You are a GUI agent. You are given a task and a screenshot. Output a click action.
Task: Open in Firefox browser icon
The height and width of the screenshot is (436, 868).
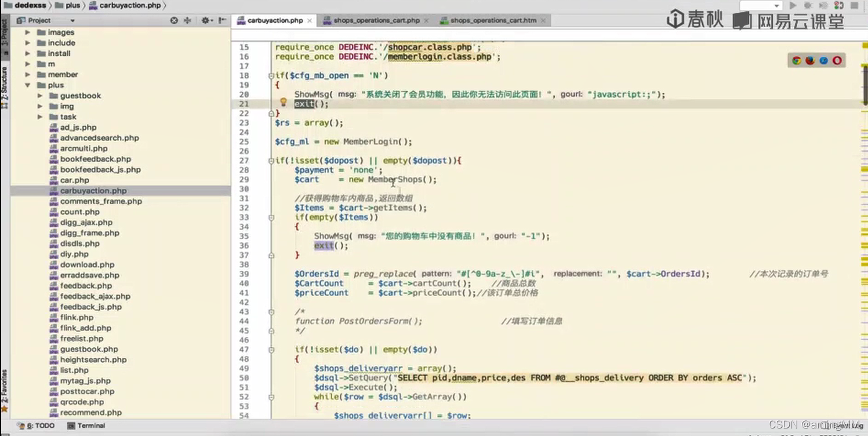810,60
